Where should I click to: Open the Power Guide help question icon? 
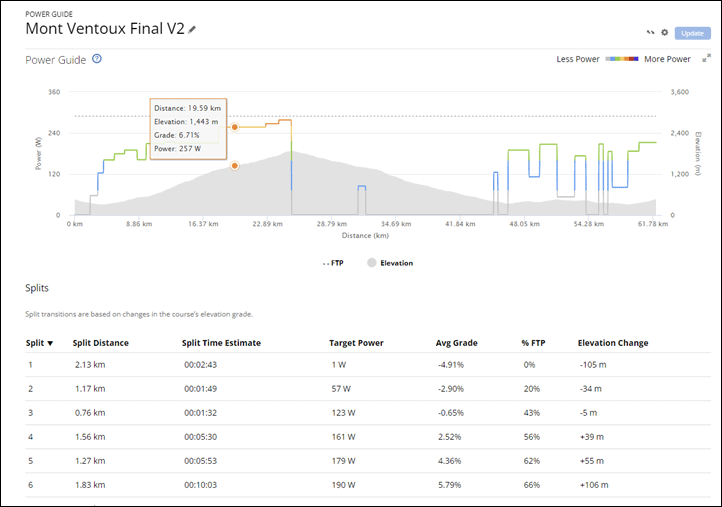point(97,59)
